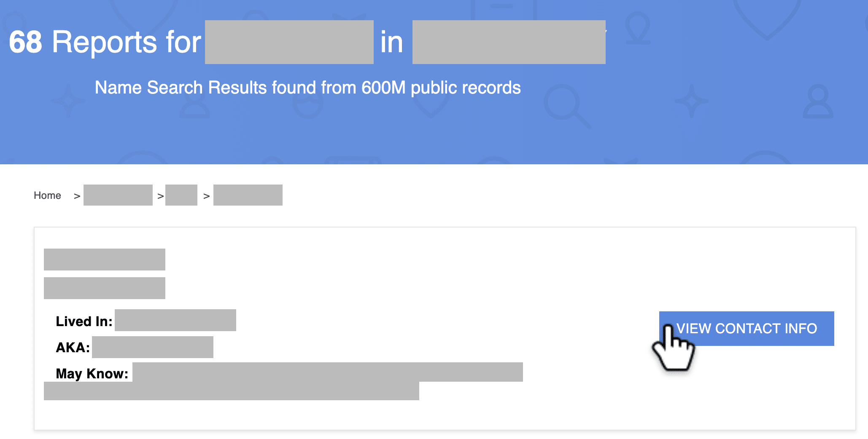The height and width of the screenshot is (439, 868).
Task: Open the short middle breadcrumb item
Action: coord(181,195)
